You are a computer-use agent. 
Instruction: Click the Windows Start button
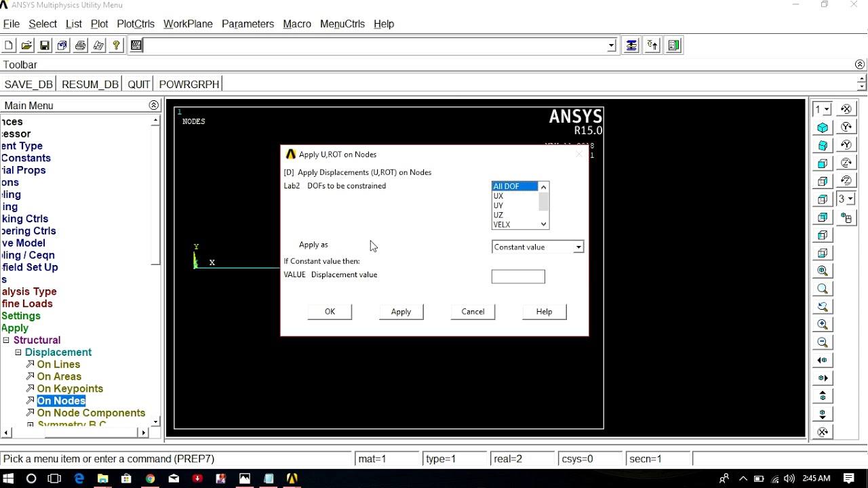point(9,479)
